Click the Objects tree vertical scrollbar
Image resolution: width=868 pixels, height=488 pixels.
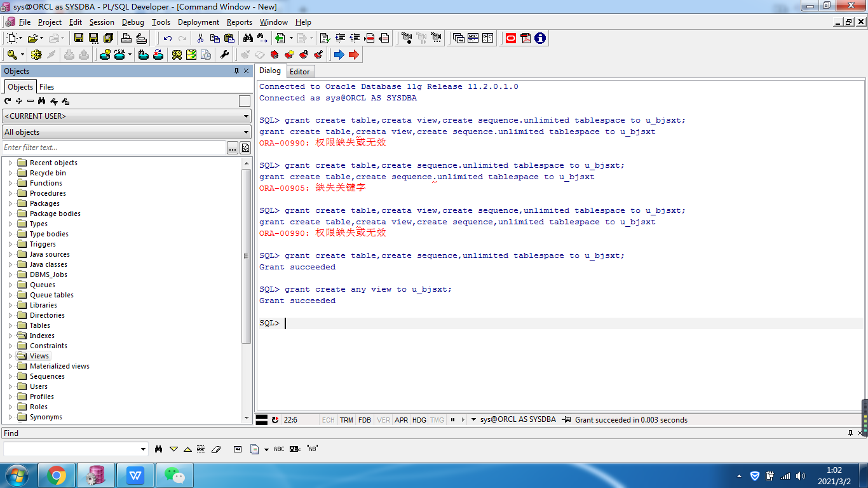[247, 255]
